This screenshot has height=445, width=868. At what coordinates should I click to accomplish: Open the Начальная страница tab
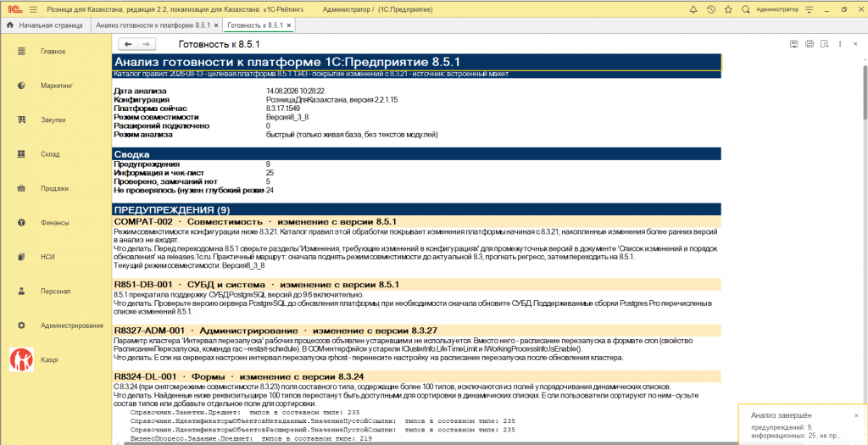coord(46,25)
